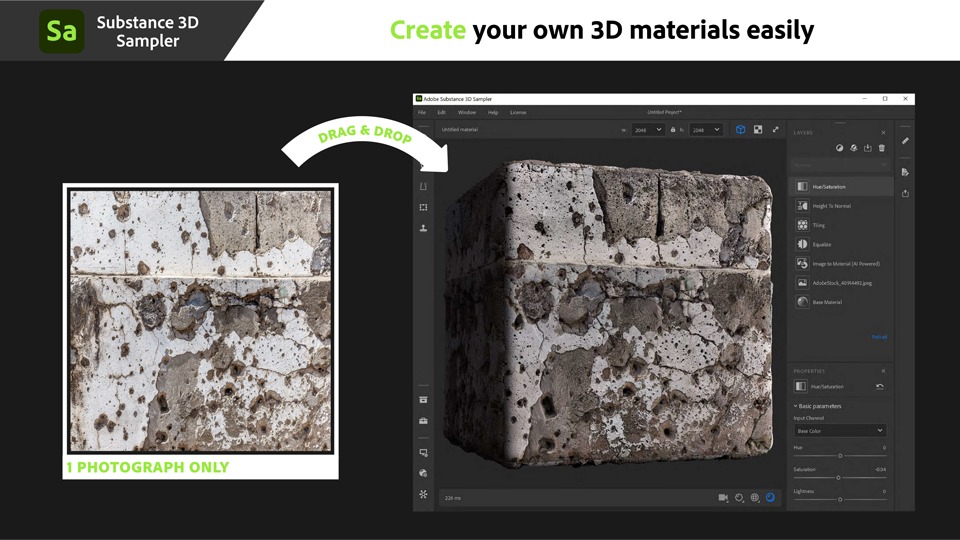Open the License menu
This screenshot has height=540, width=960.
[x=518, y=113]
